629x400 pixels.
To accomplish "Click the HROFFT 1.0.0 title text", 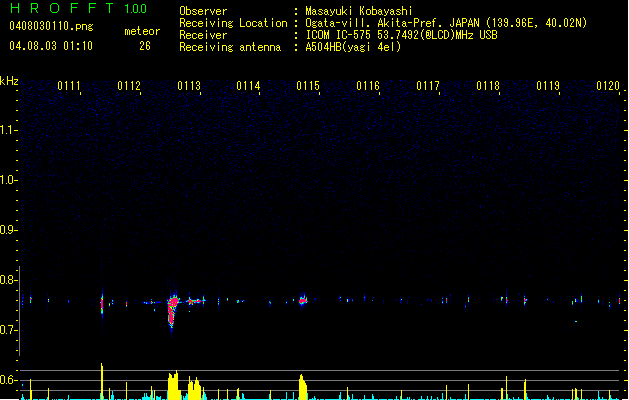I will (x=78, y=8).
